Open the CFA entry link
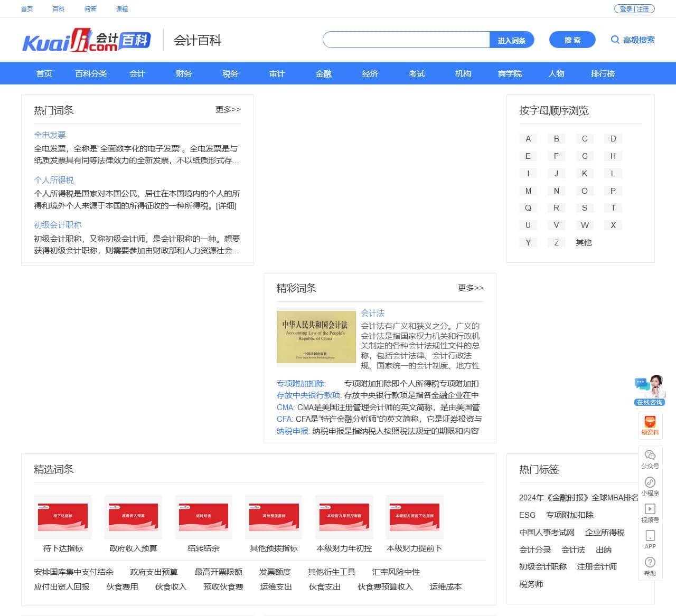The image size is (676, 616). pyautogui.click(x=285, y=419)
